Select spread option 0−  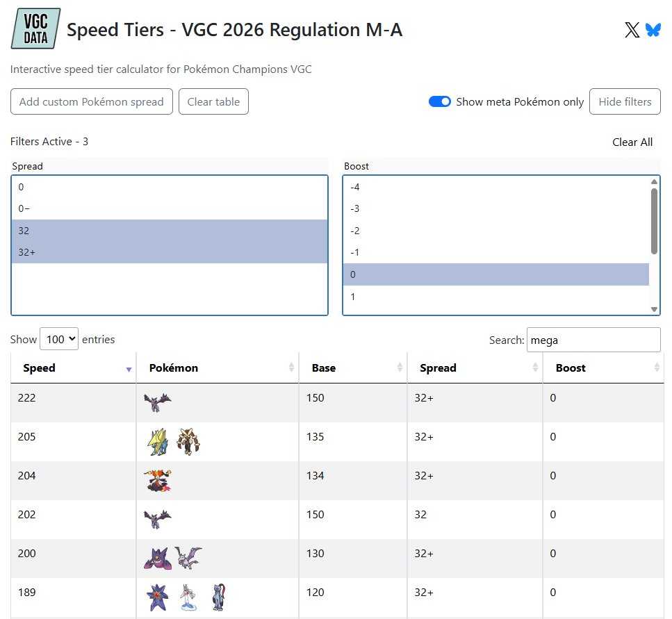point(170,208)
